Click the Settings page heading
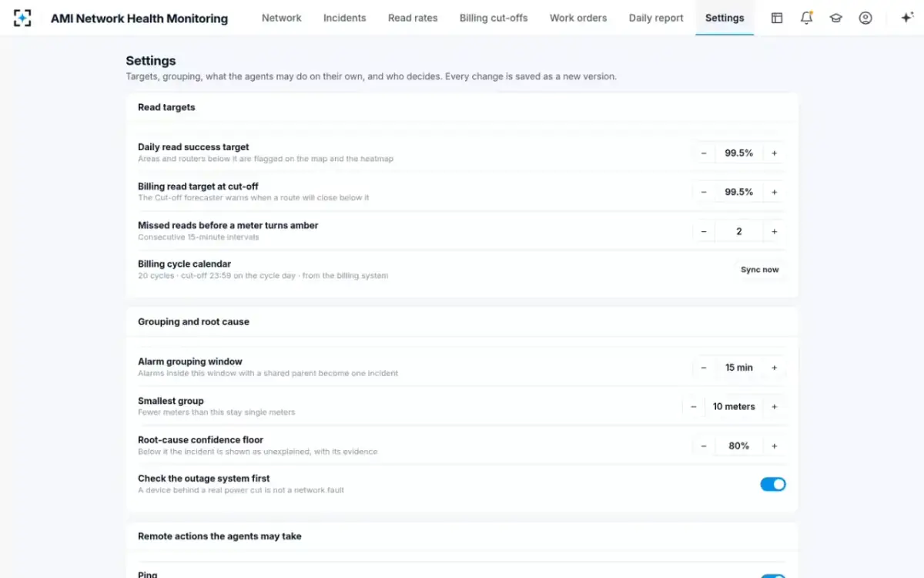The height and width of the screenshot is (578, 924). [151, 61]
